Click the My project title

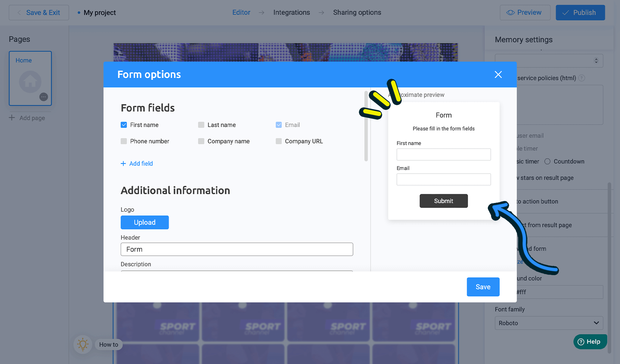tap(100, 13)
